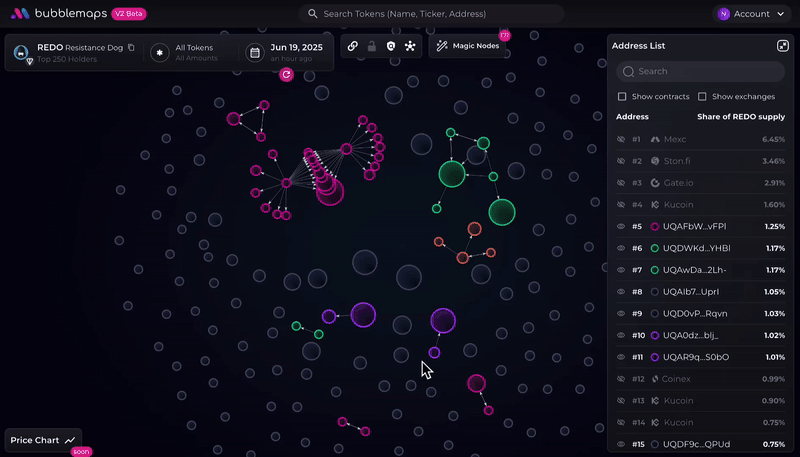Focus the Search Tokens field
The image size is (800, 457).
tap(431, 14)
